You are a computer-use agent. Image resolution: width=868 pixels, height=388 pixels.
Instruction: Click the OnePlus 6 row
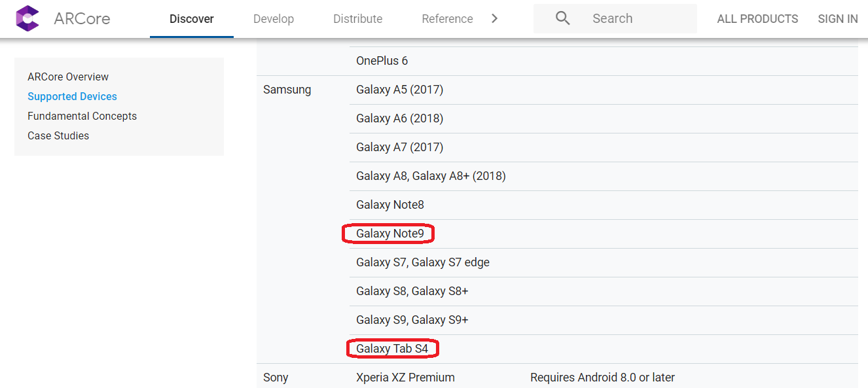[x=604, y=61]
